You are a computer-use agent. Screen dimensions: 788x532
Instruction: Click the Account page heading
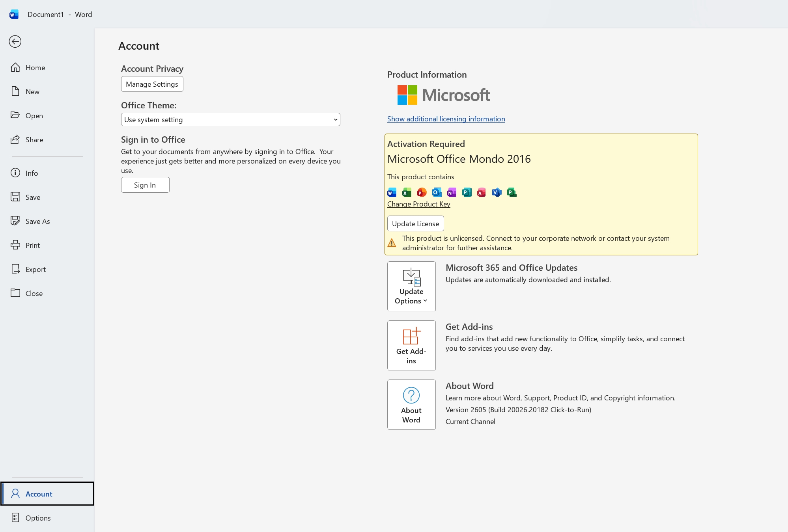139,46
